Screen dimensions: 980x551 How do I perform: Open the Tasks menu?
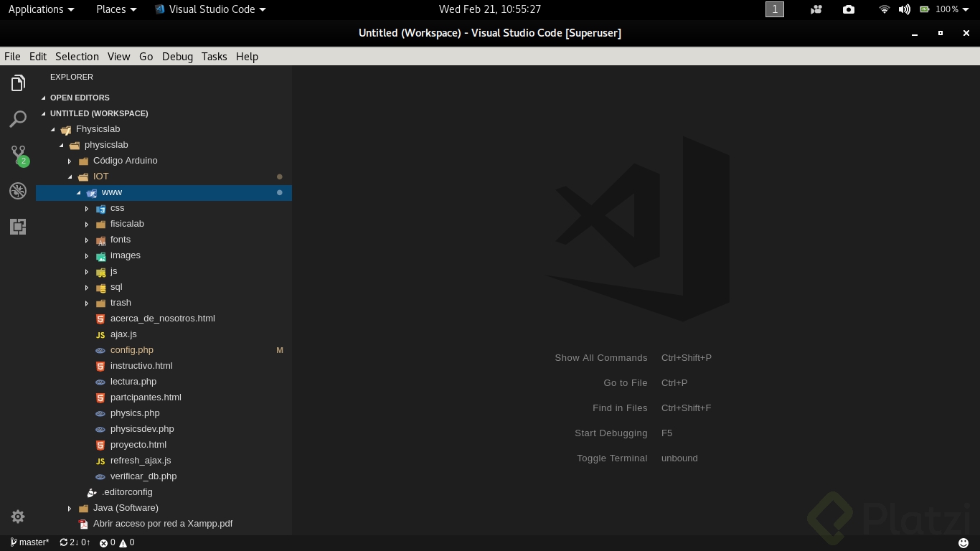[214, 57]
